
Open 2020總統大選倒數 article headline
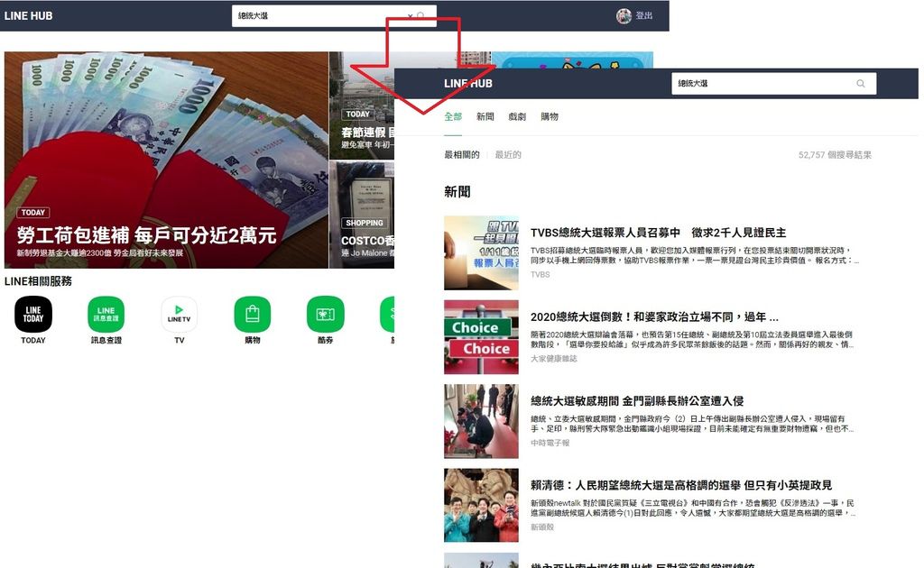(654, 316)
